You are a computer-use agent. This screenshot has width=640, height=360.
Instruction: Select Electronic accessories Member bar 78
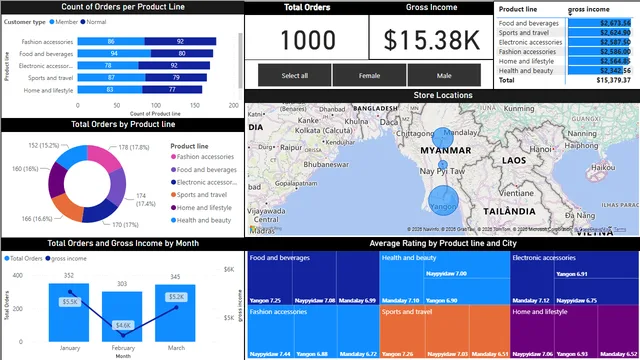108,65
